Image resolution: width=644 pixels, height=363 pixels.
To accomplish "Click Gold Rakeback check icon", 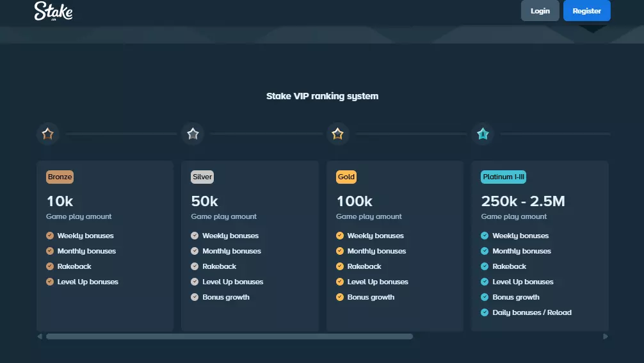I will (x=340, y=266).
